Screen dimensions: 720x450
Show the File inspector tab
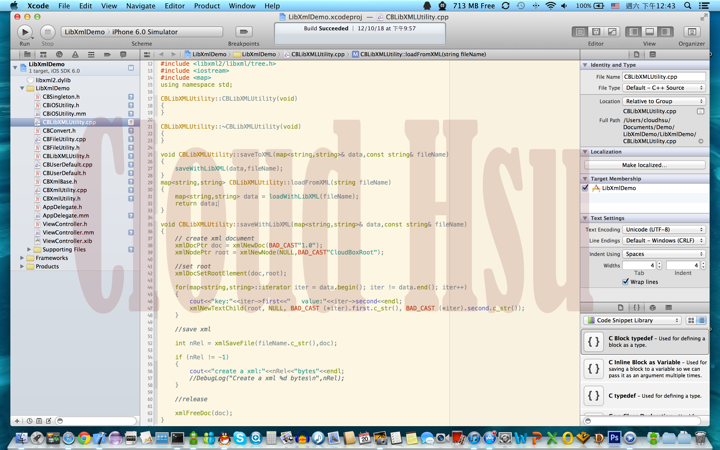636,54
